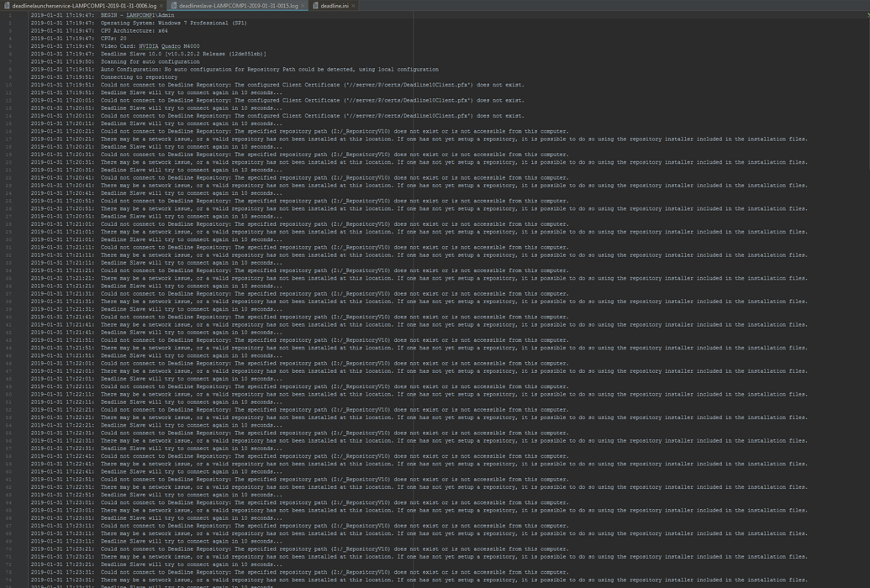Close the deadlinelauncherservice log tab
The height and width of the screenshot is (588, 870).
pyautogui.click(x=160, y=5)
